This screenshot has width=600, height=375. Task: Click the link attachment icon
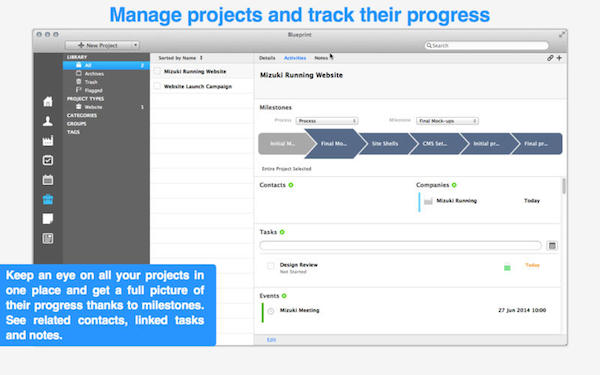point(550,58)
